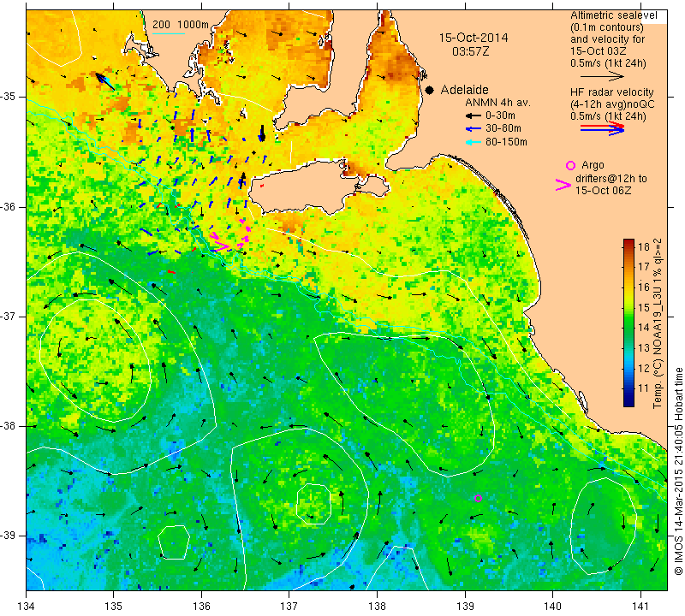Viewport: 685px width, 616px height.
Task: Click the 'HF radar velocity' legend text
Action: point(611,92)
